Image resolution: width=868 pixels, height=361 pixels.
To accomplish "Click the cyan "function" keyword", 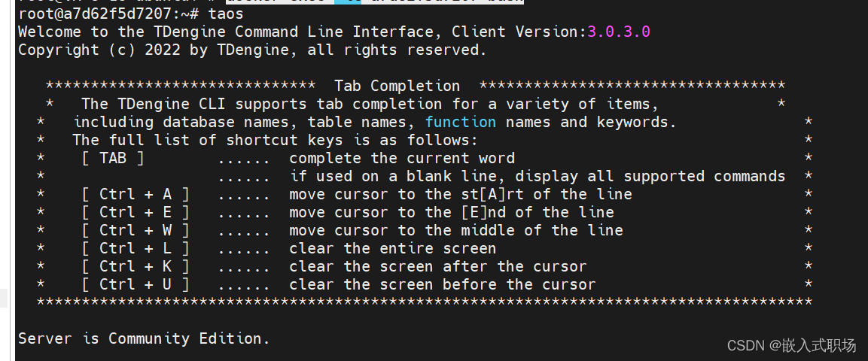I will click(461, 122).
